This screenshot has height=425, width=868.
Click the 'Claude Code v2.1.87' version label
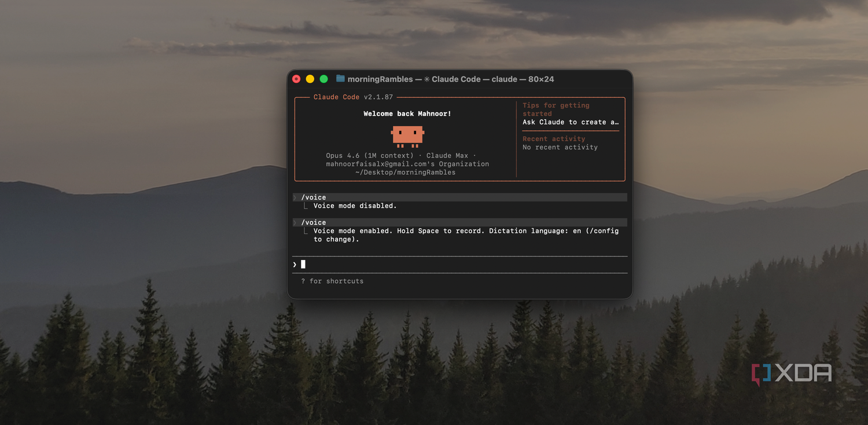(x=353, y=97)
